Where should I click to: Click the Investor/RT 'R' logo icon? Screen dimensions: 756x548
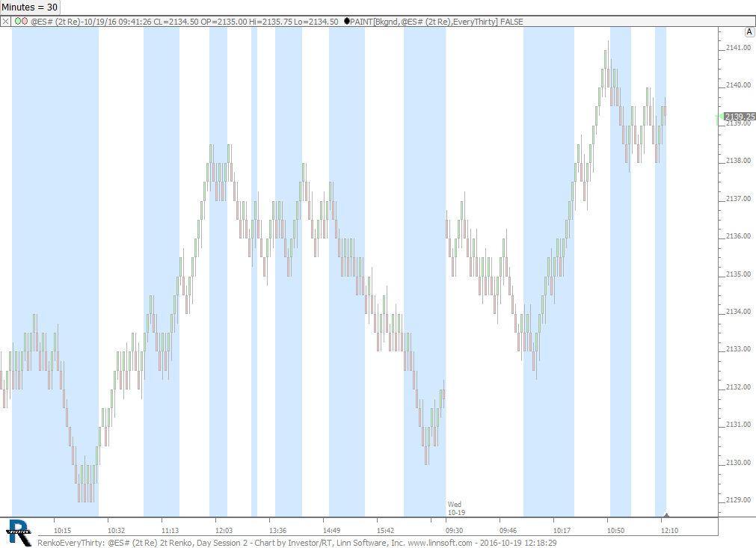19,532
